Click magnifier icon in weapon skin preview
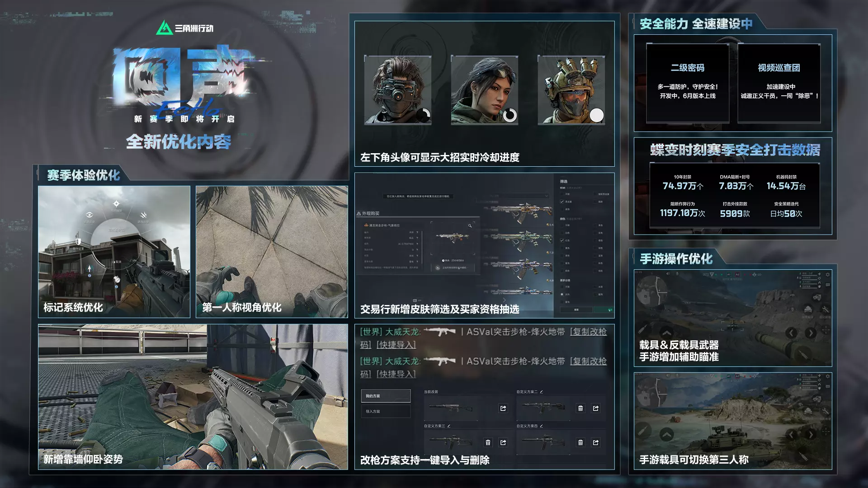The width and height of the screenshot is (868, 488). tap(470, 225)
